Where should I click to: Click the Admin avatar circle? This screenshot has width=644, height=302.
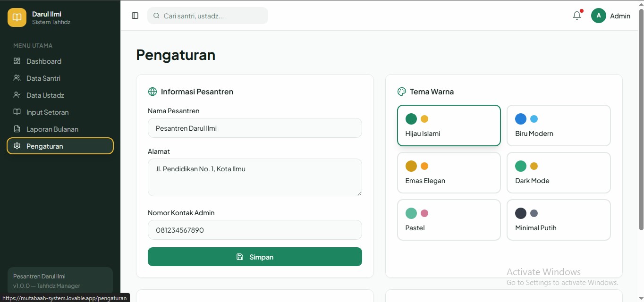[599, 16]
